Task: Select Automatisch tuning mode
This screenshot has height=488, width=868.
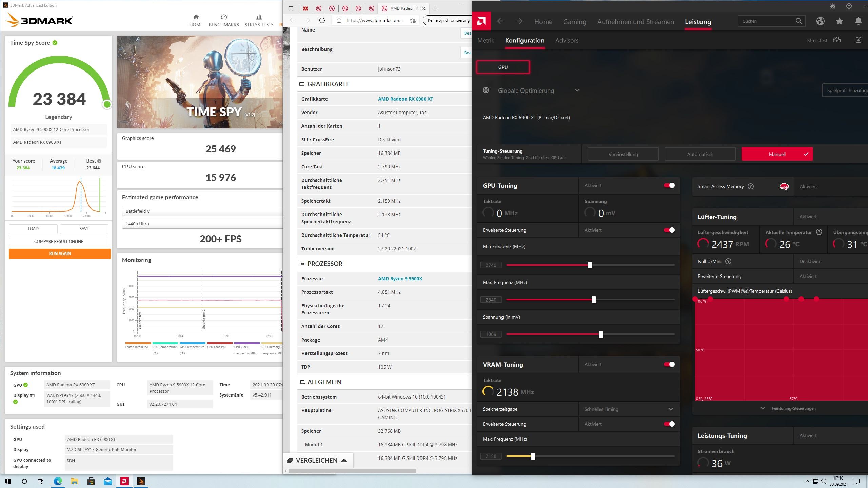Action: [700, 154]
